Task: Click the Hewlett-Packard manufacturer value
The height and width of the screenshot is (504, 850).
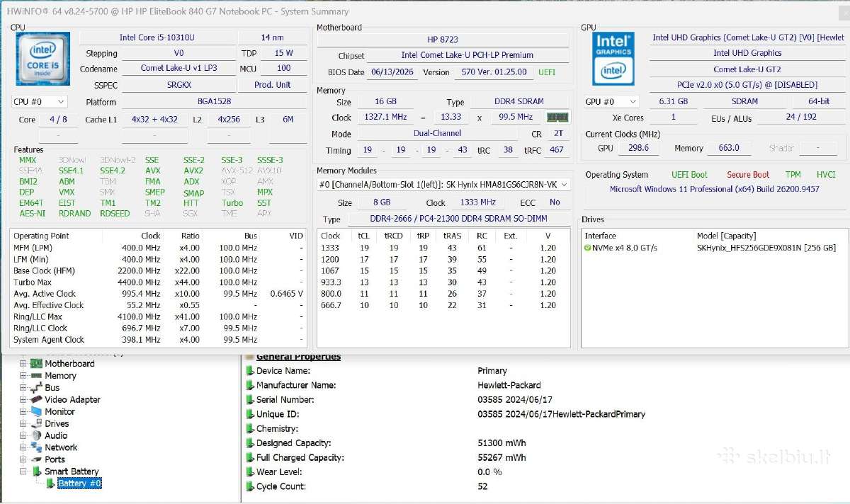Action: point(509,385)
